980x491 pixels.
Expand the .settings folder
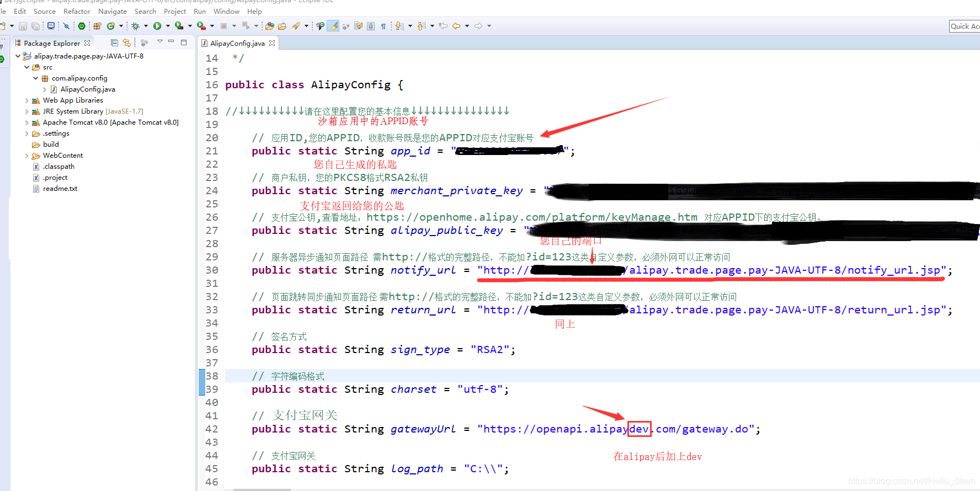[x=26, y=134]
